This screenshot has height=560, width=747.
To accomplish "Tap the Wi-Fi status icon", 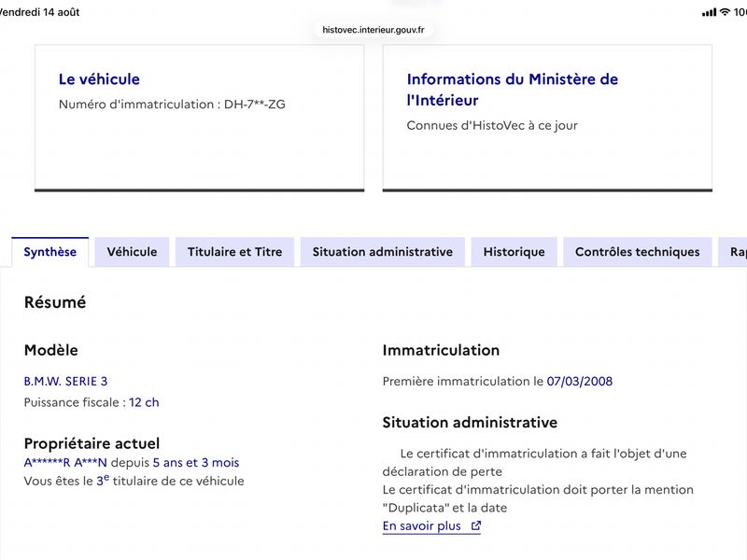I will (725, 12).
